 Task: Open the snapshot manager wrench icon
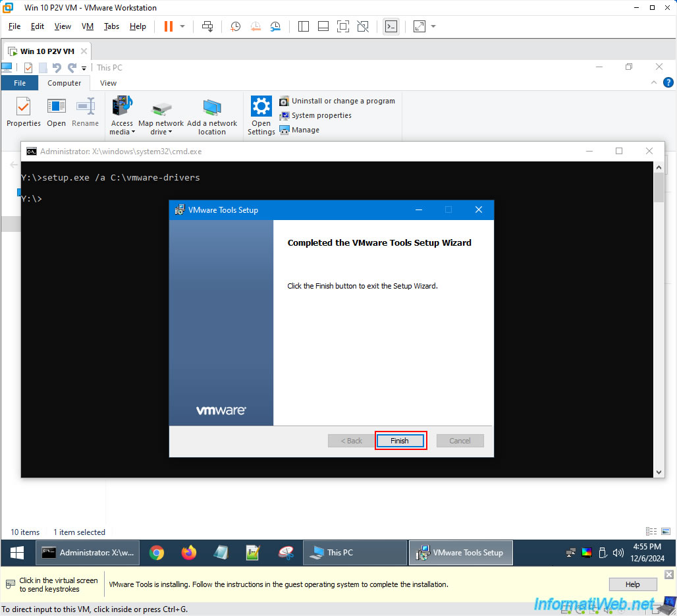(275, 26)
